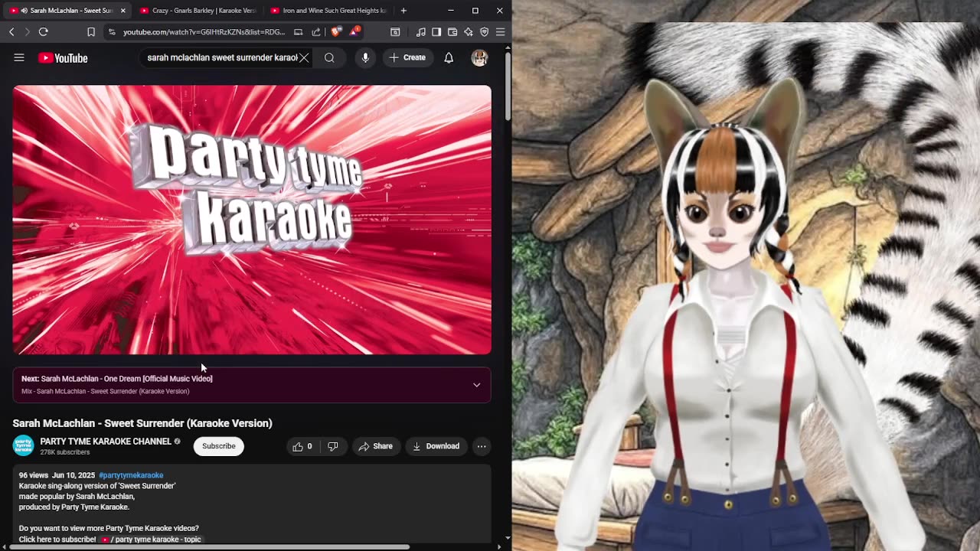Open the Leo AI assistant icon
This screenshot has width=980, height=551.
(x=469, y=32)
